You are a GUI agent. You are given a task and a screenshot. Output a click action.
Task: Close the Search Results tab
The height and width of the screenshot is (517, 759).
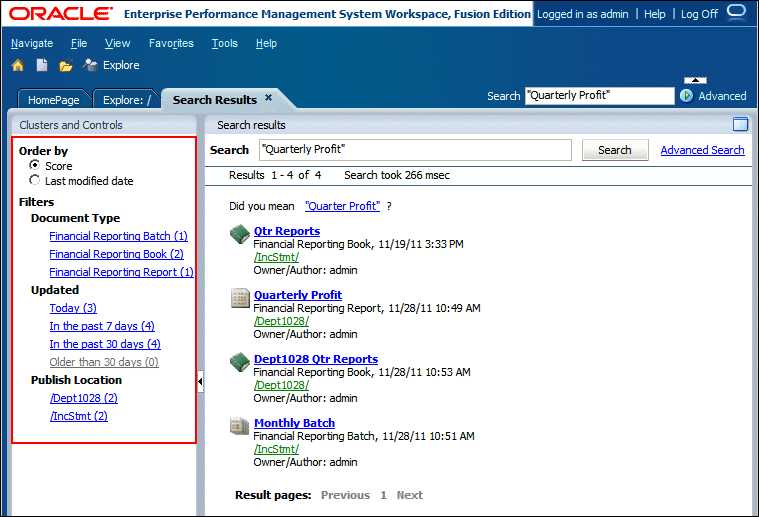click(269, 98)
